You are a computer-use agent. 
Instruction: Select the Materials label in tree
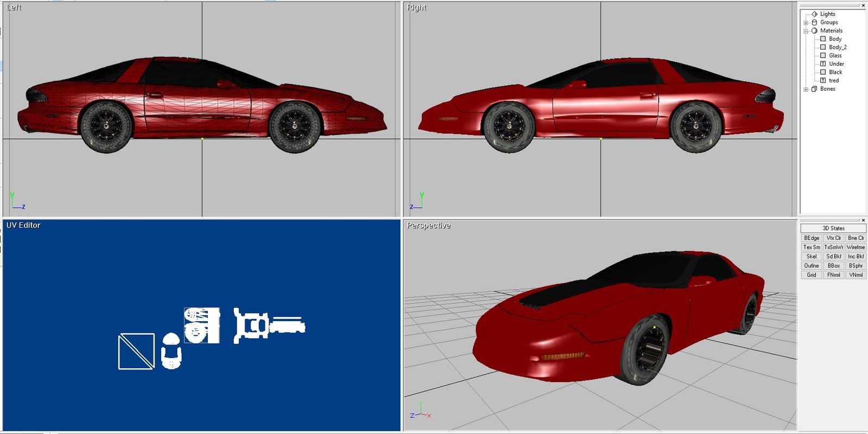[x=831, y=31]
